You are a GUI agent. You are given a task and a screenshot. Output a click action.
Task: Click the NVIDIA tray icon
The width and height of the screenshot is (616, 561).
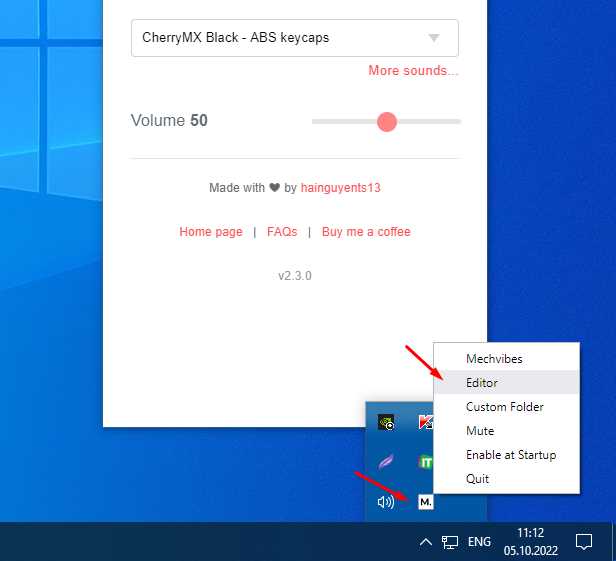(386, 422)
